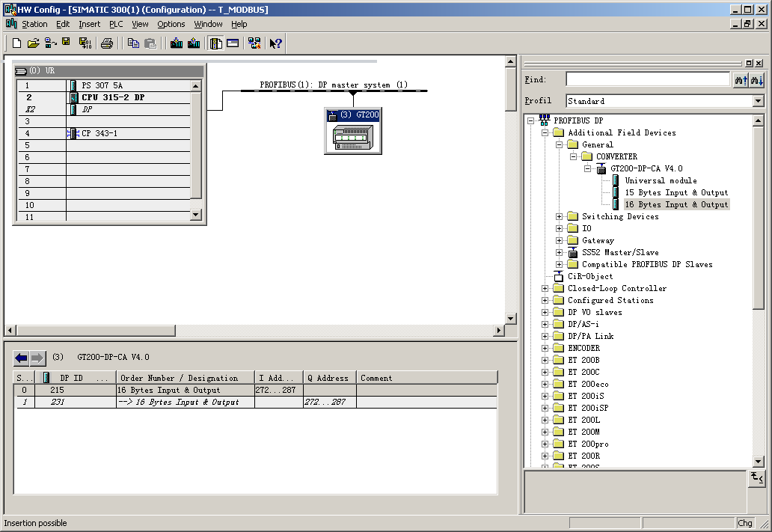
Task: Select the 15 Bytes Input & Output module
Action: [676, 192]
